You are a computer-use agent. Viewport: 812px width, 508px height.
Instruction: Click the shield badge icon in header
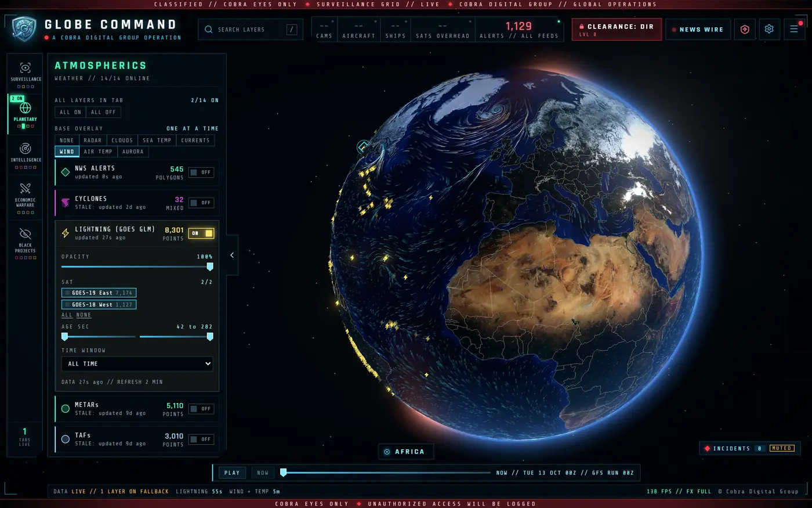745,29
